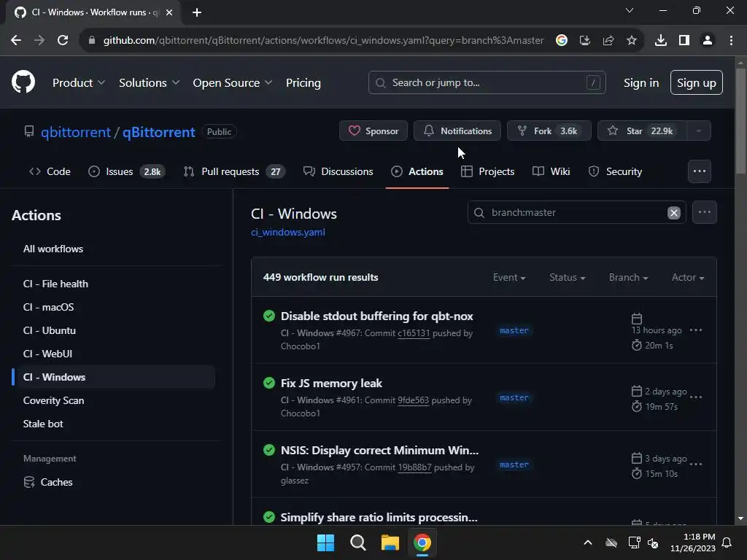This screenshot has height=560, width=747.
Task: Expand the Product menu
Action: (79, 83)
